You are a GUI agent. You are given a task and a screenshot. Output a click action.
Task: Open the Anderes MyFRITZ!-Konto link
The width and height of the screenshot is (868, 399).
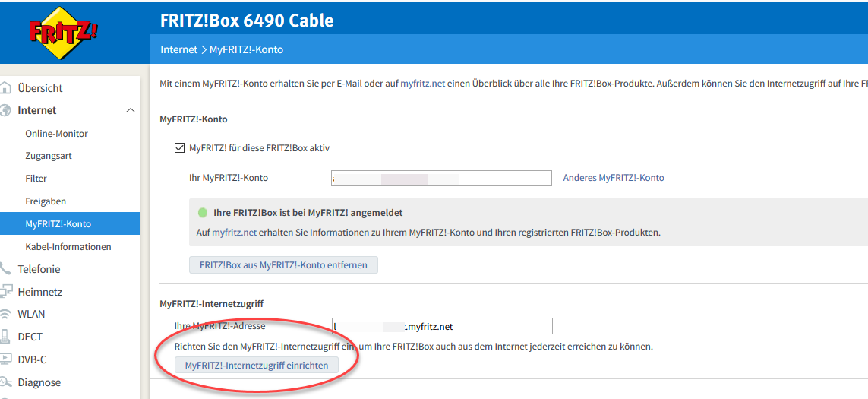tap(614, 178)
